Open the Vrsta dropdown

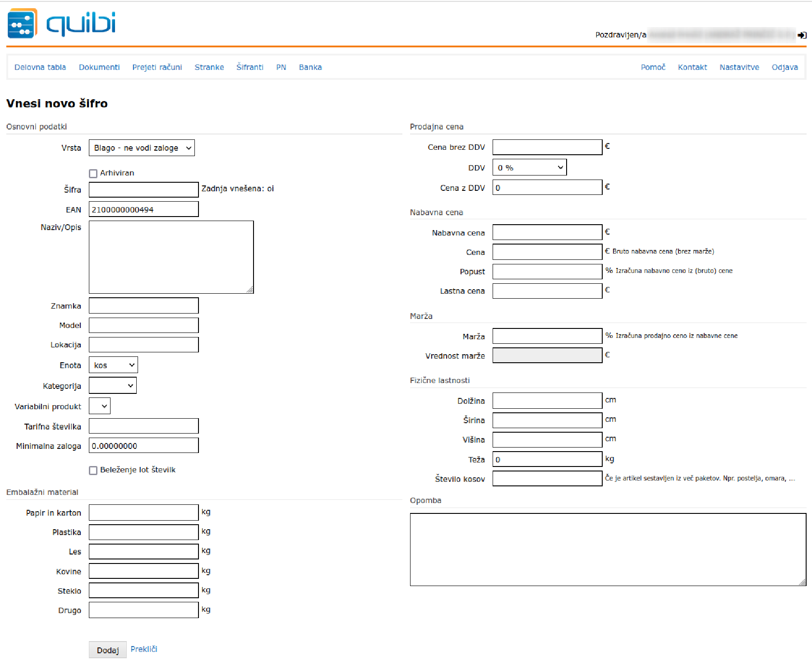(142, 148)
